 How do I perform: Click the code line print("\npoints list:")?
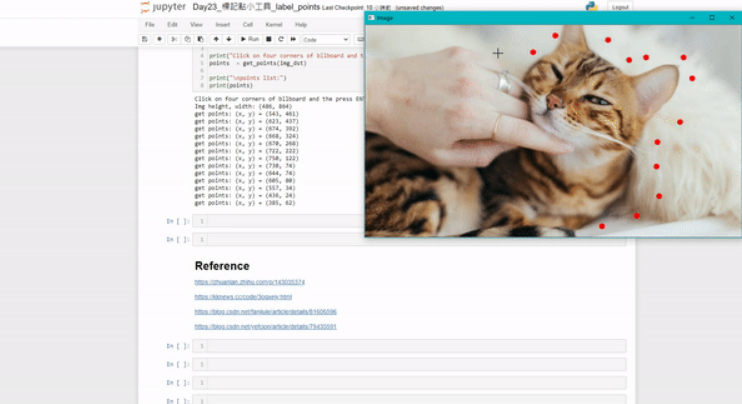(x=247, y=78)
